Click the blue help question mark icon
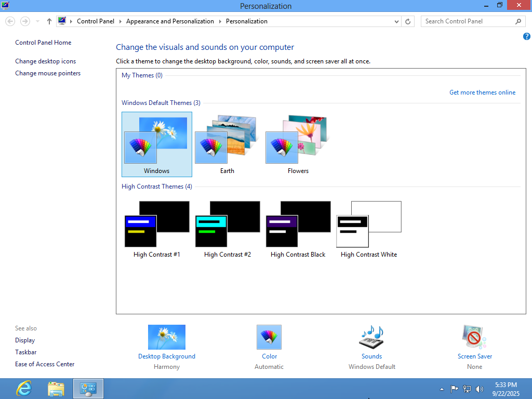 [x=526, y=36]
